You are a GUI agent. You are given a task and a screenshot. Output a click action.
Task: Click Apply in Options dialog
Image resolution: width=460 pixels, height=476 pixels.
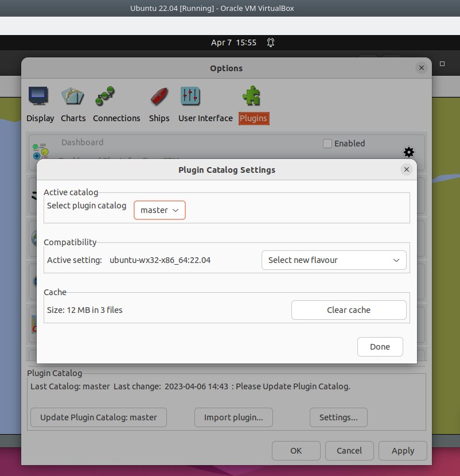403,451
